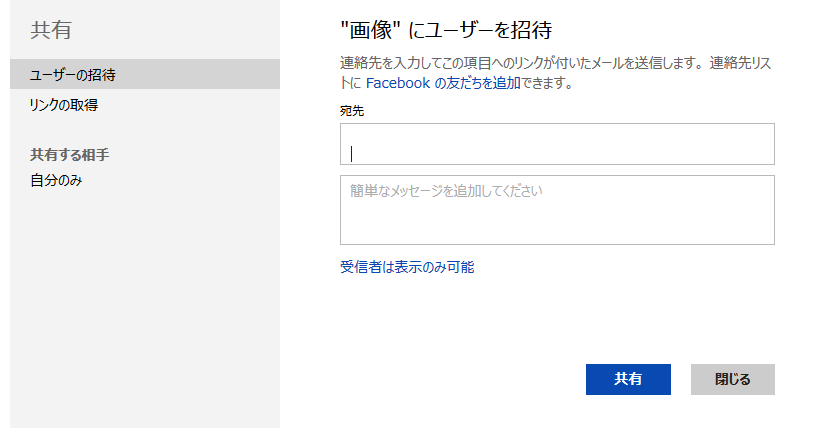
Task: Click the blue 共有 button
Action: coord(628,379)
